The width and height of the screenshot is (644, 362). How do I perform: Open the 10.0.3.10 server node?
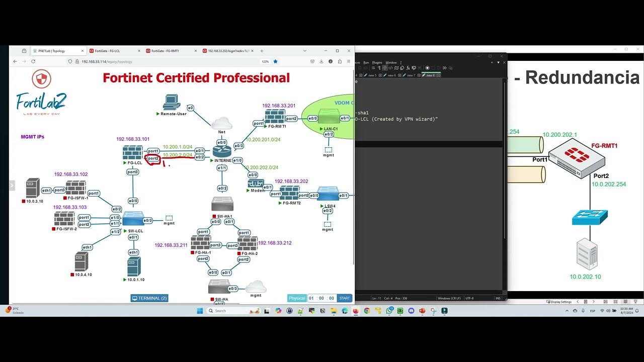click(33, 188)
